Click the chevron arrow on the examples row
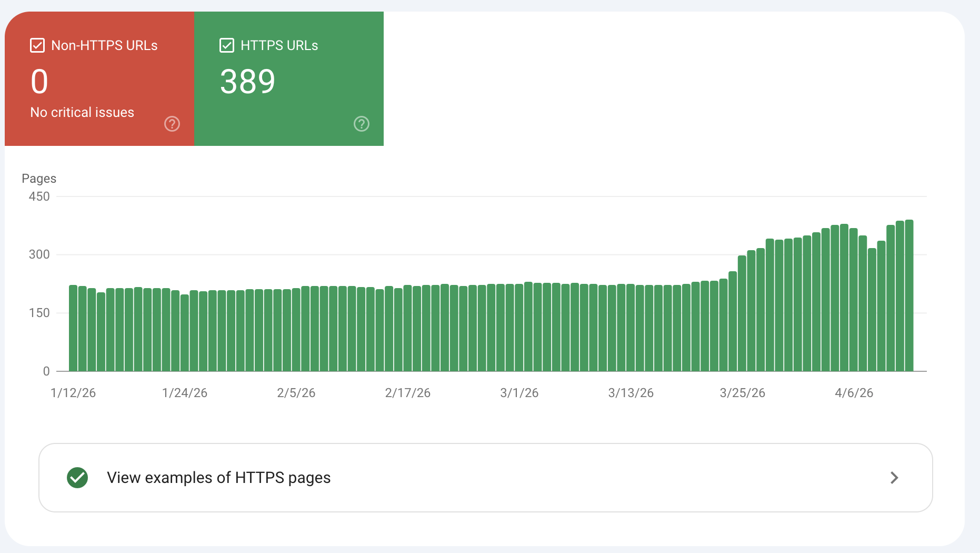 (x=894, y=478)
